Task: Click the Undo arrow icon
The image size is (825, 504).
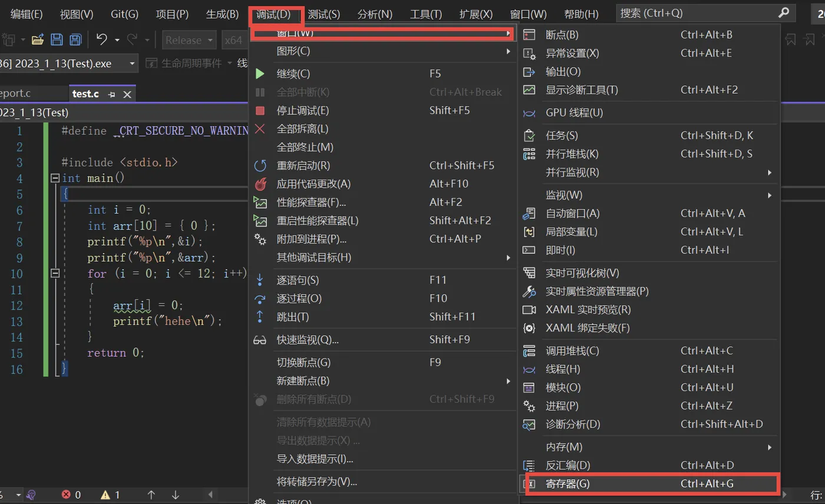Action: click(101, 39)
